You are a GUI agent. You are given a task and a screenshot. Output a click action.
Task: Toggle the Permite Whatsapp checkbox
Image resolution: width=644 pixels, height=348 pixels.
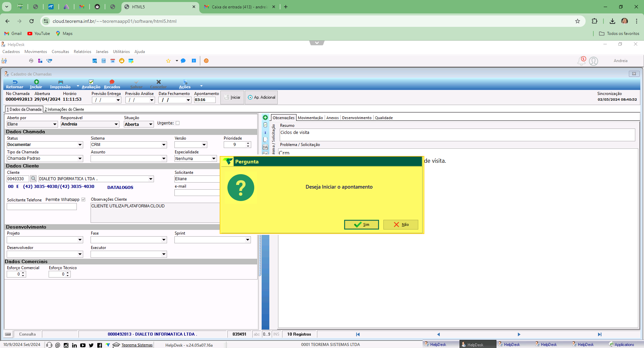pyautogui.click(x=83, y=200)
